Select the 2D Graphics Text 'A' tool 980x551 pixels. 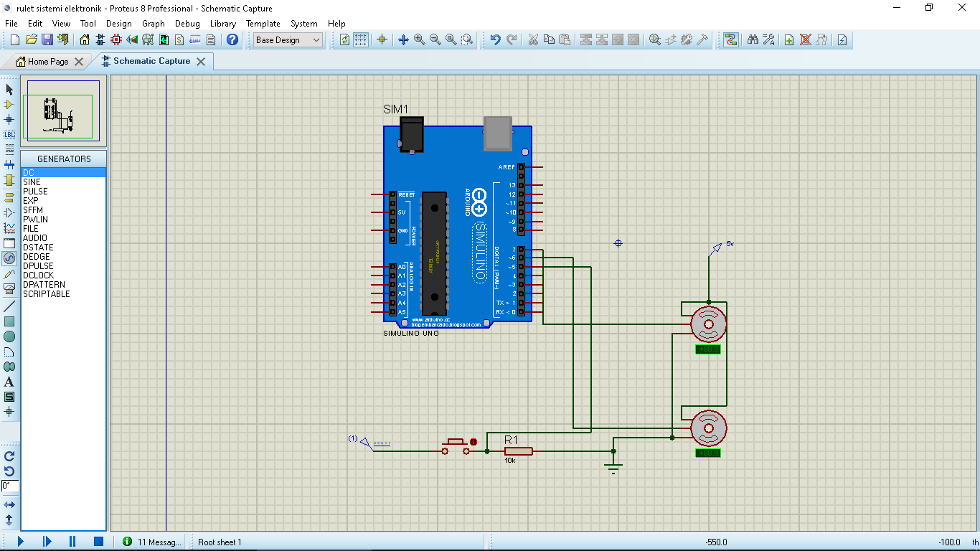coord(9,382)
